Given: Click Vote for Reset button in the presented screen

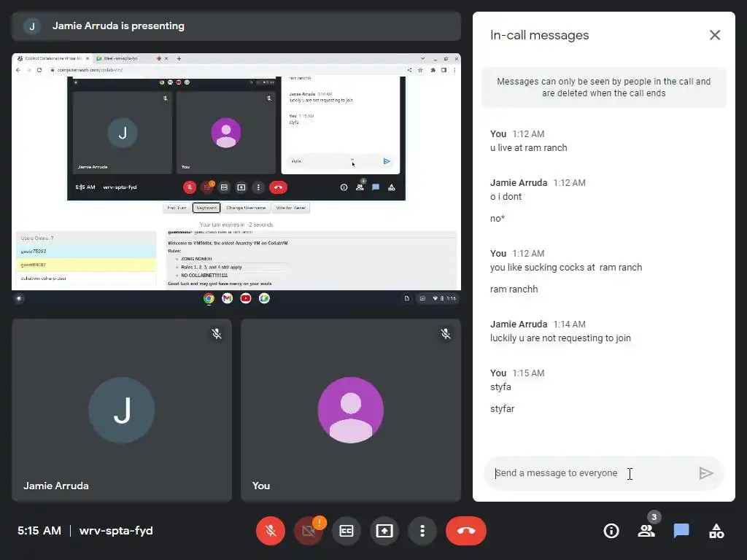Looking at the screenshot, I should coord(290,208).
